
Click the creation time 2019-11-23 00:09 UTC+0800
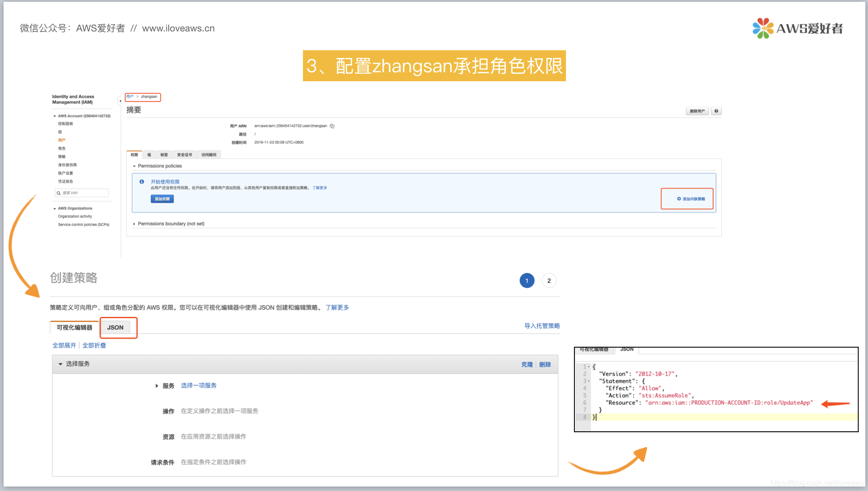coord(279,142)
